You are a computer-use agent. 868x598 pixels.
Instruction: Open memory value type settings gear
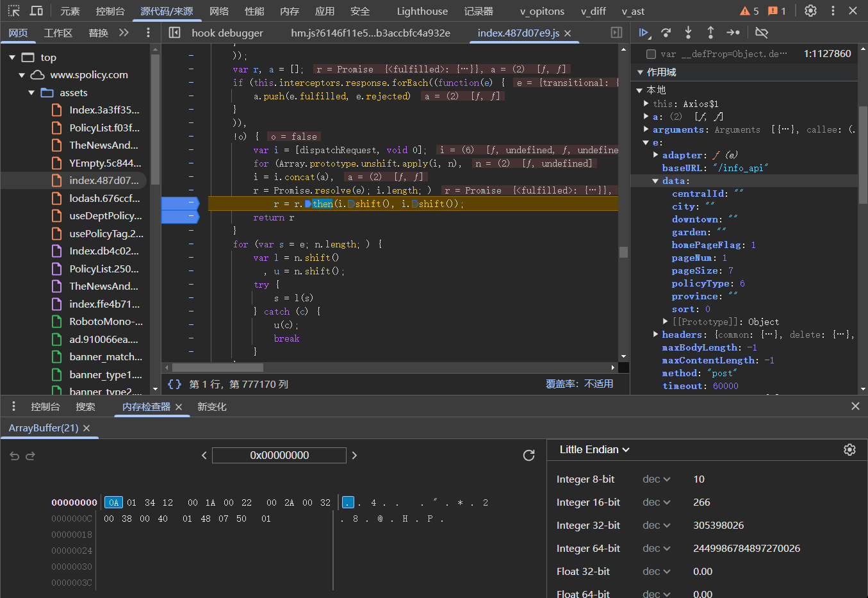849,450
